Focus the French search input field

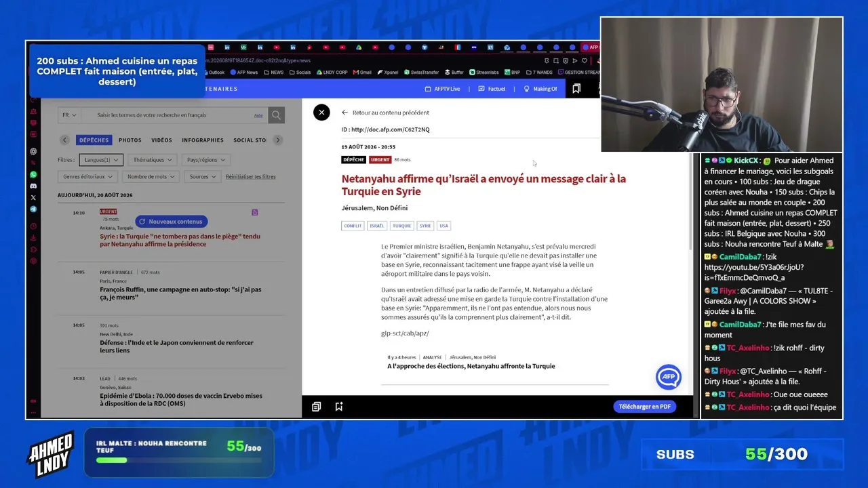tap(173, 115)
